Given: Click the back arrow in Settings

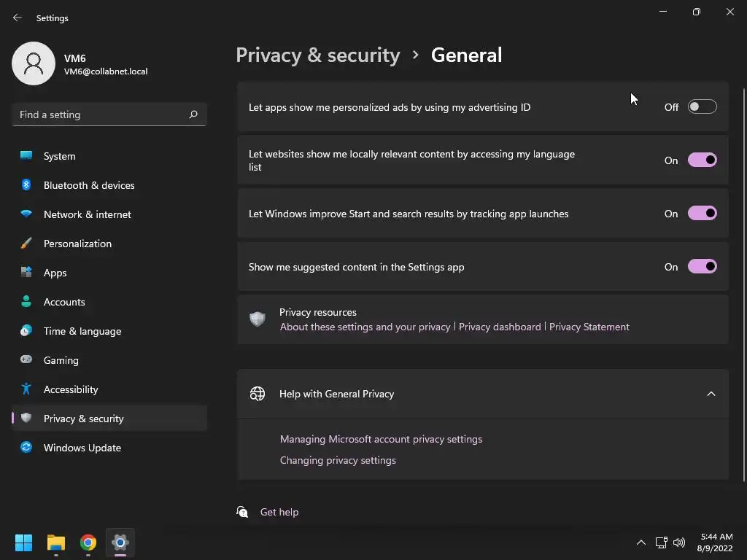Looking at the screenshot, I should [18, 17].
